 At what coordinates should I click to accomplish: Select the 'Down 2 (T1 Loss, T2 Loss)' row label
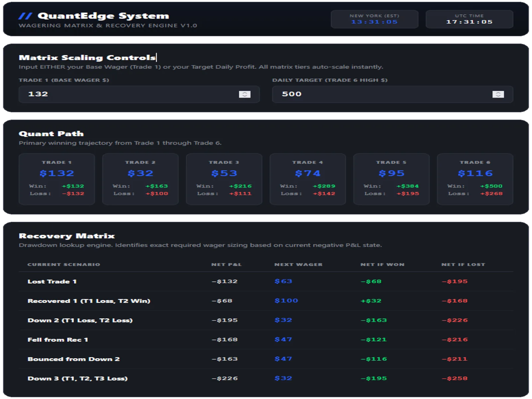pos(80,321)
